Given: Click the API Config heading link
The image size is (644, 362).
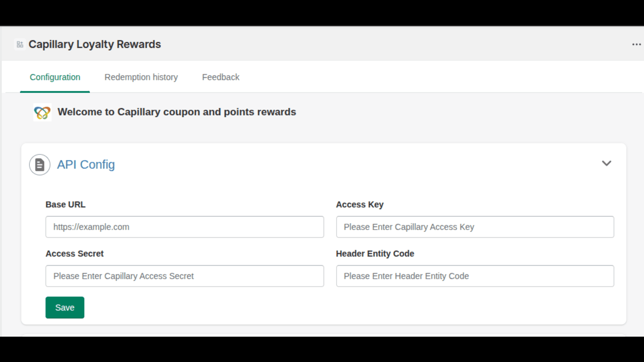Looking at the screenshot, I should click(x=86, y=165).
